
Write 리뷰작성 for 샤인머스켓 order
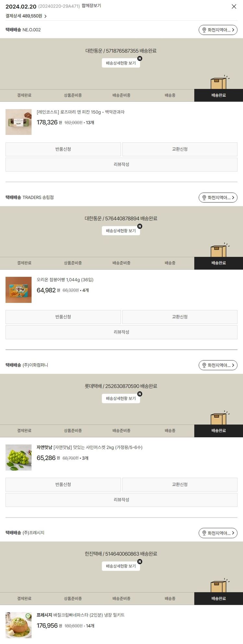tap(121, 500)
